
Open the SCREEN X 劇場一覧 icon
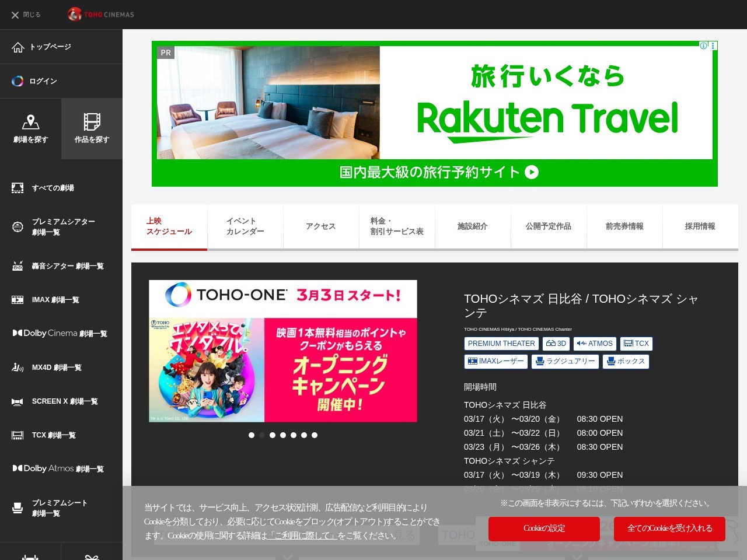point(18,401)
